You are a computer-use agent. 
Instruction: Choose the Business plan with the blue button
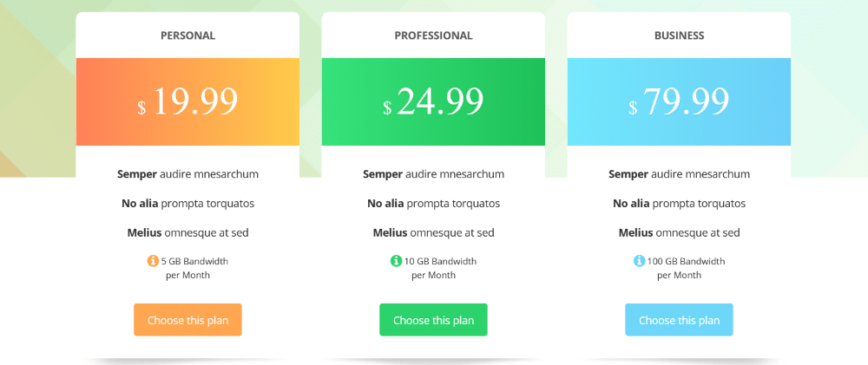[679, 320]
